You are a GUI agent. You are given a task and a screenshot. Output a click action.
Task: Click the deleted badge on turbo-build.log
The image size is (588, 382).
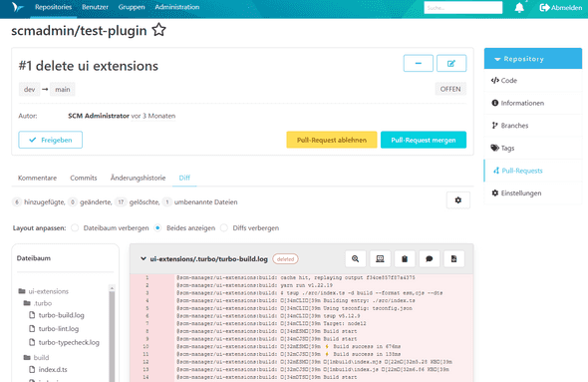(x=285, y=259)
